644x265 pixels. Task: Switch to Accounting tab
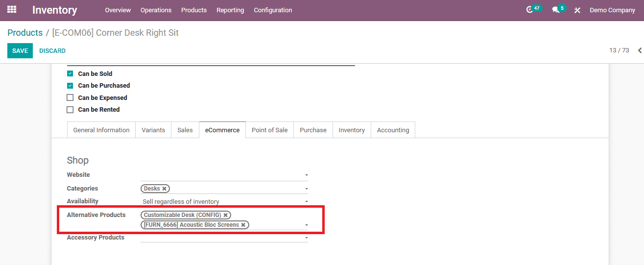(x=393, y=130)
